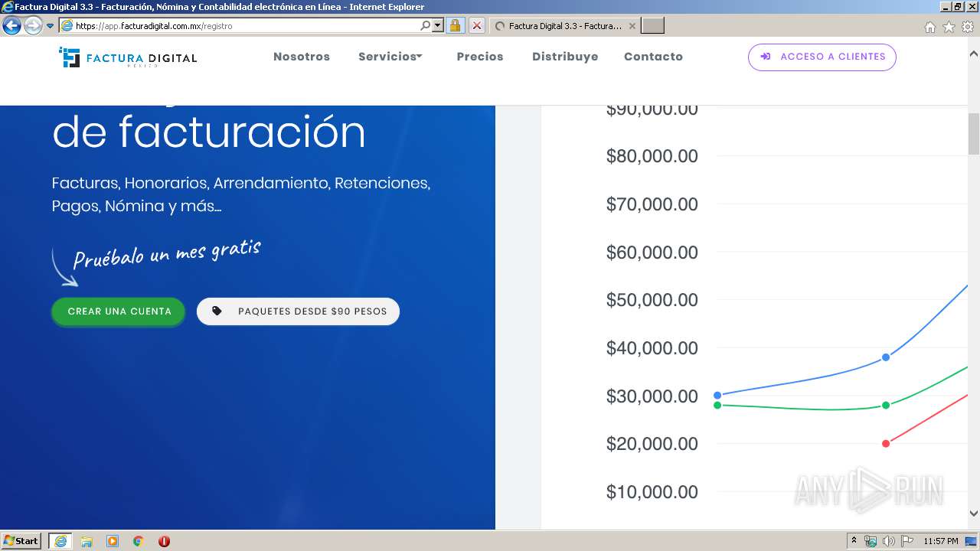
Task: Stop loading with the X button
Action: point(476,25)
